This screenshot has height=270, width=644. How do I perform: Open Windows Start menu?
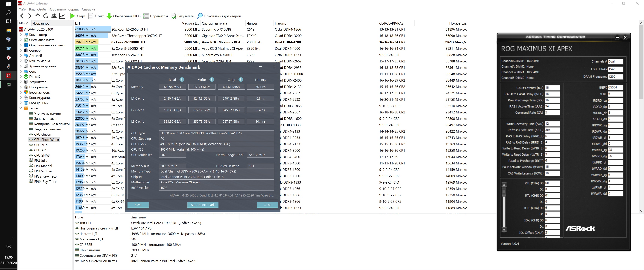[8, 4]
